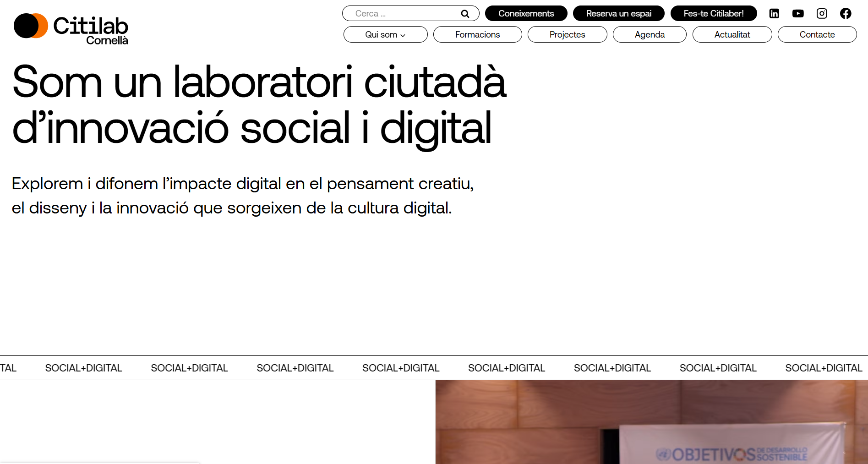Open the Contacte menu item
Viewport: 868px width, 464px height.
[817, 34]
